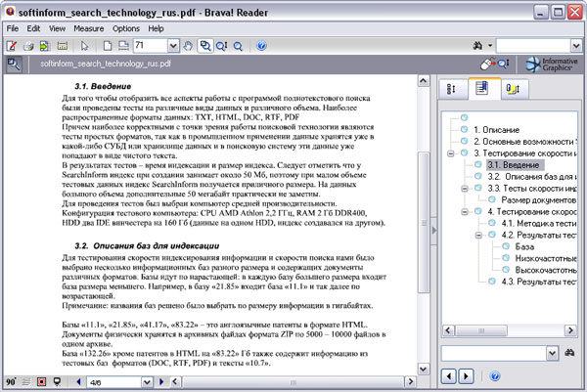Click the Fit Page icon
Image resolution: width=587 pixels, height=392 pixels.
point(108,46)
